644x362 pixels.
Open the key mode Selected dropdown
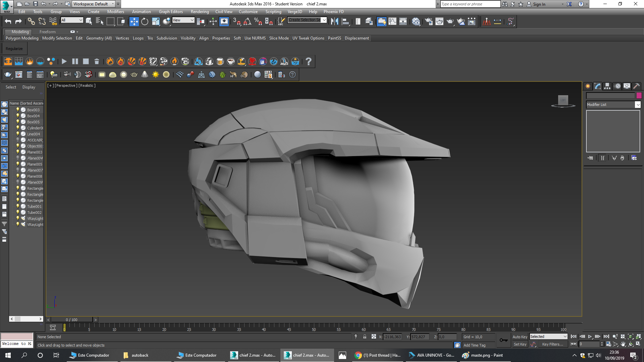coord(548,337)
